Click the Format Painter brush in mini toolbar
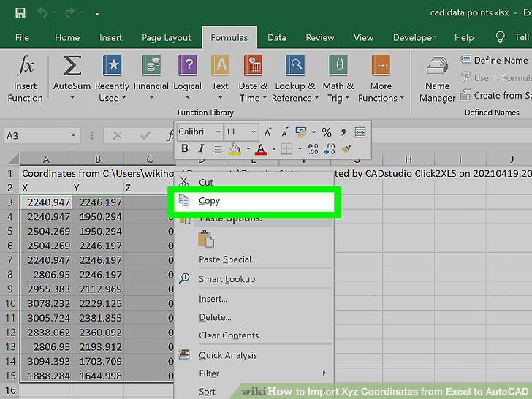 [x=346, y=149]
